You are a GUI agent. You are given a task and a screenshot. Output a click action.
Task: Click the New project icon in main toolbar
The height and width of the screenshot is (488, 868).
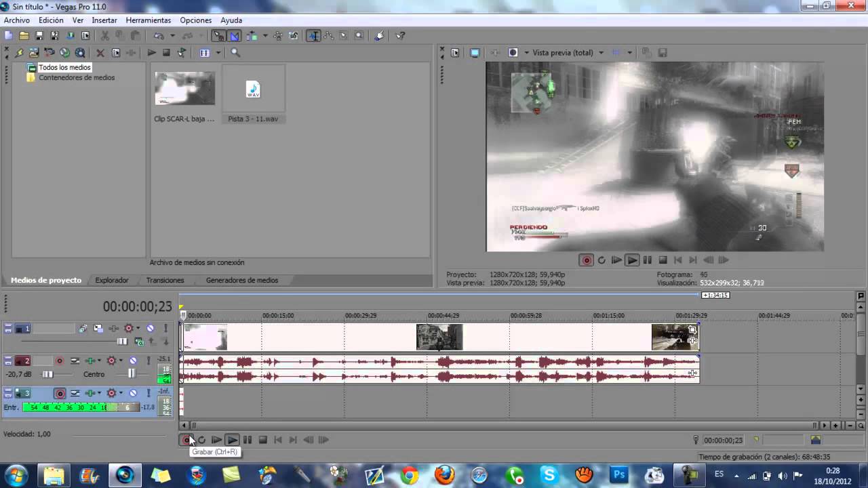coord(8,35)
